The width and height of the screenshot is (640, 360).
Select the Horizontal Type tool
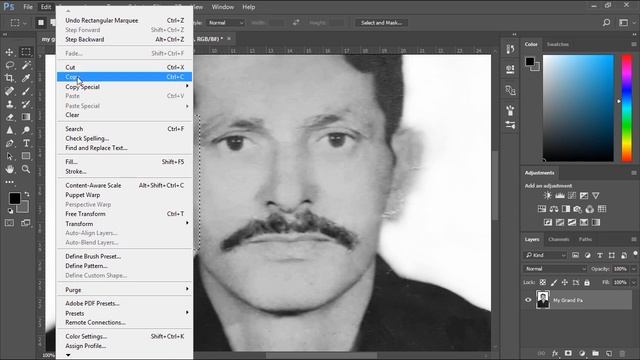26,143
